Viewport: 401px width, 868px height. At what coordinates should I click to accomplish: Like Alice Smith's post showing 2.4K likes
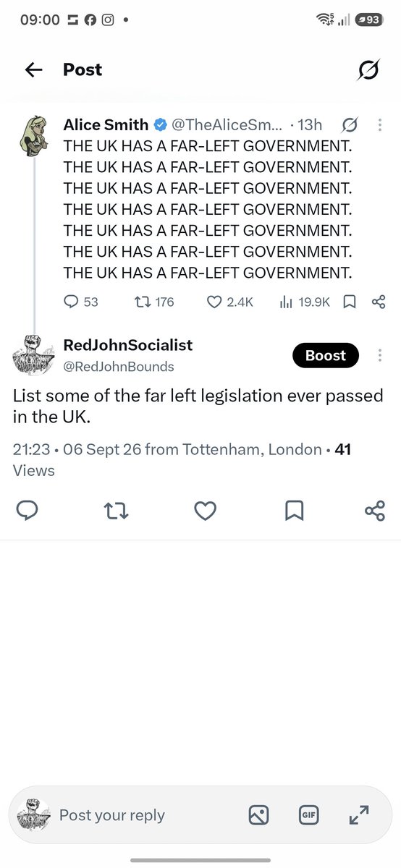coord(230,302)
